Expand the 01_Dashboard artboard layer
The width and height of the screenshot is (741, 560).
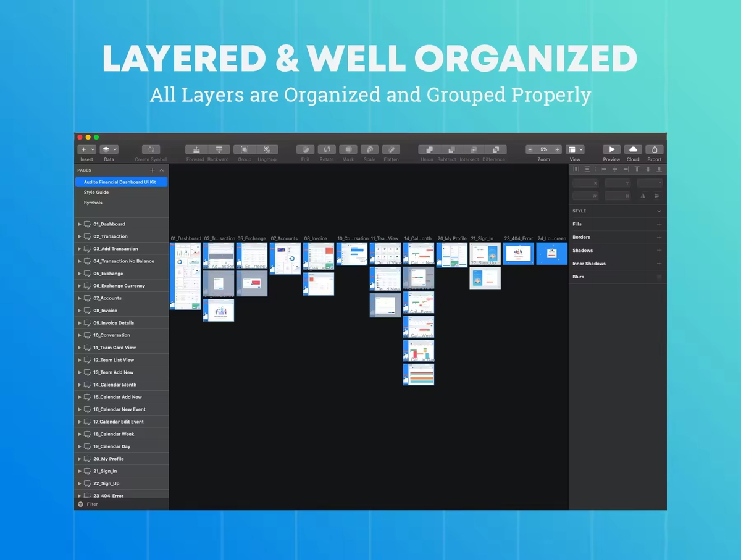pos(80,224)
